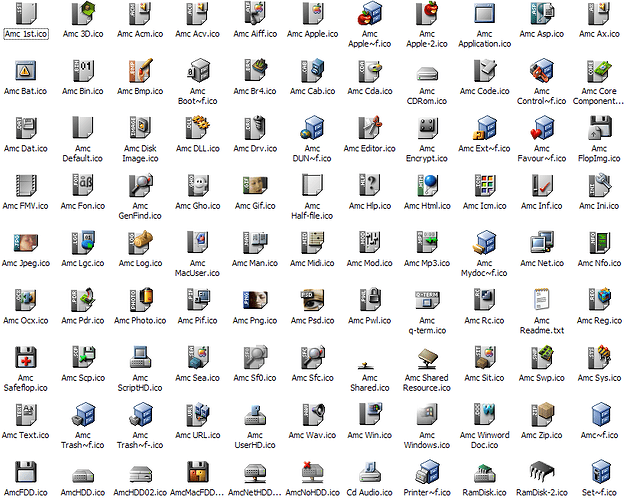Select the Printer~f.ico icon
The width and height of the screenshot is (627, 500).
tap(427, 472)
